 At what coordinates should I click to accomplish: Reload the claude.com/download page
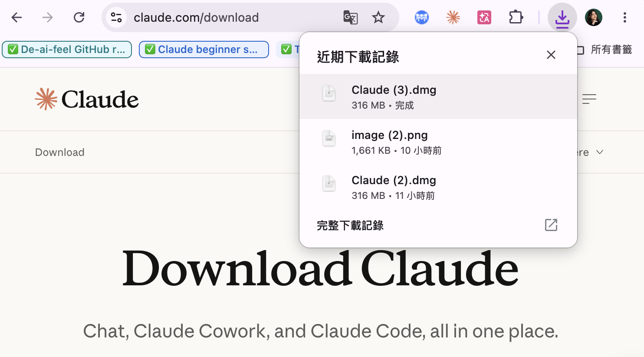point(79,17)
